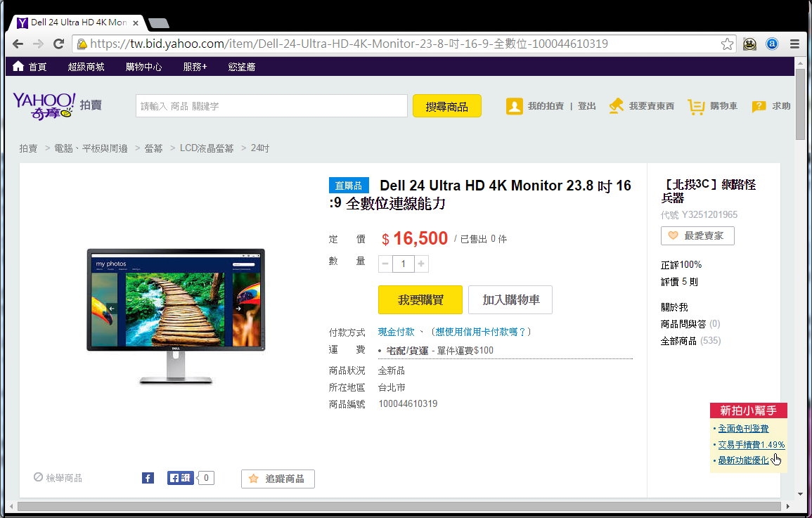The height and width of the screenshot is (518, 812).
Task: Open a new browser tab
Action: (x=158, y=22)
